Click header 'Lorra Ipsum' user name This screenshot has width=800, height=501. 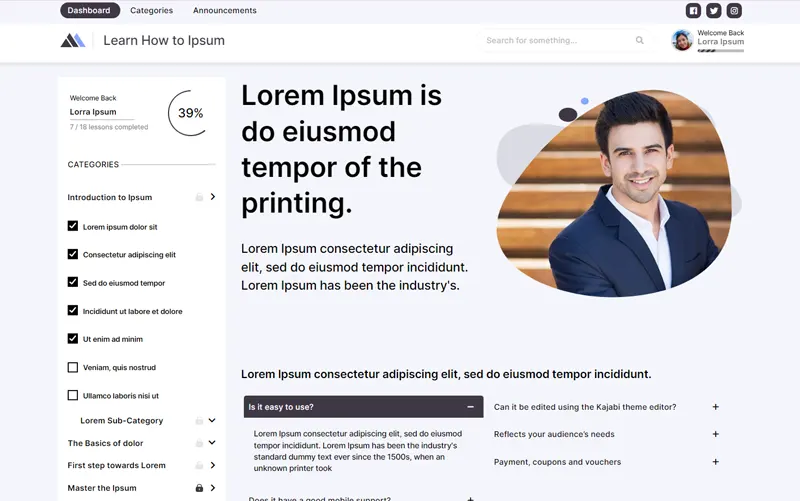720,41
